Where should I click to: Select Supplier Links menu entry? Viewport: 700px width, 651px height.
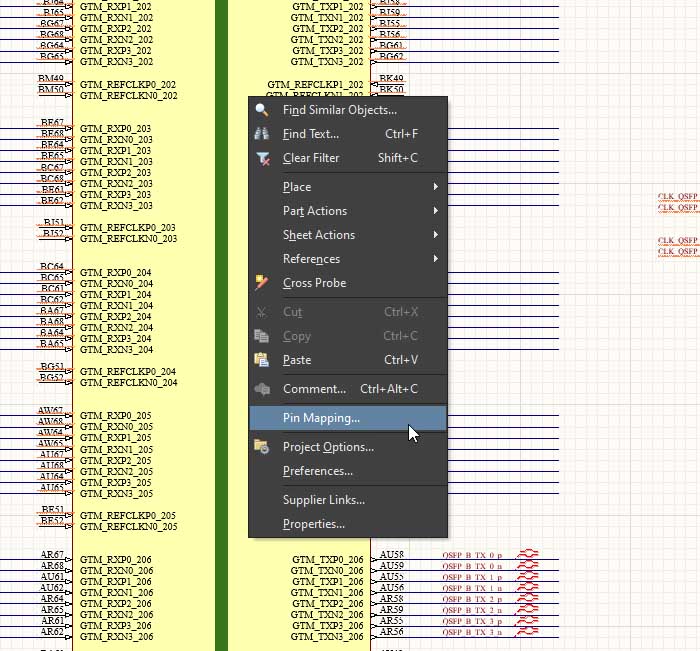[x=323, y=500]
